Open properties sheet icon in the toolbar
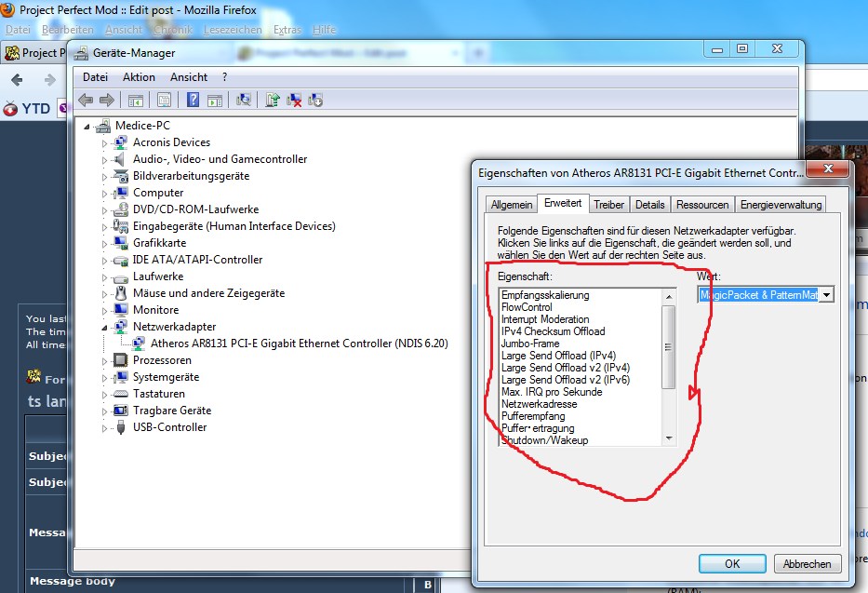 164,100
